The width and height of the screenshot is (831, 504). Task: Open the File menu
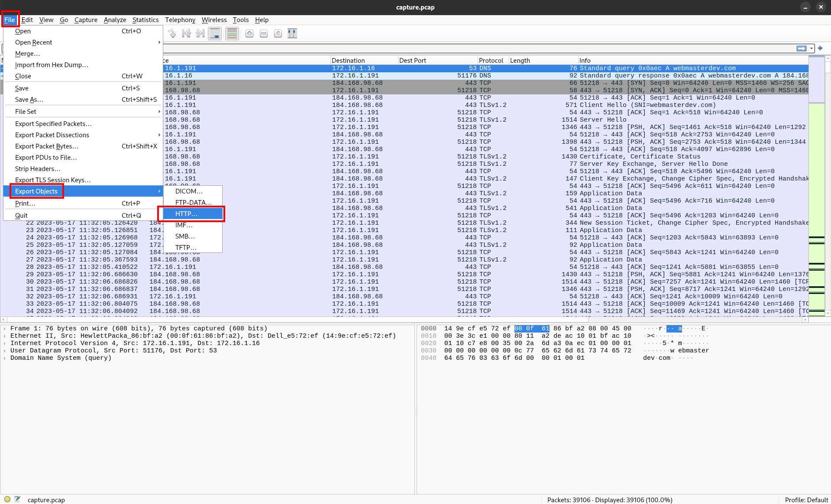(x=10, y=19)
